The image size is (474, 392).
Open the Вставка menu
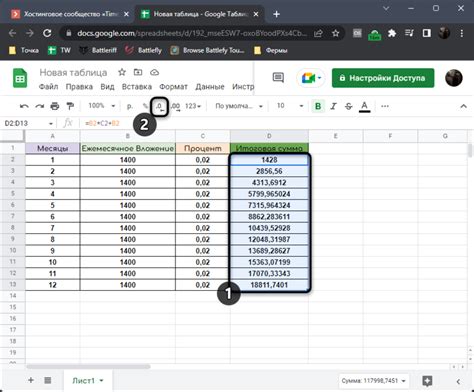137,87
